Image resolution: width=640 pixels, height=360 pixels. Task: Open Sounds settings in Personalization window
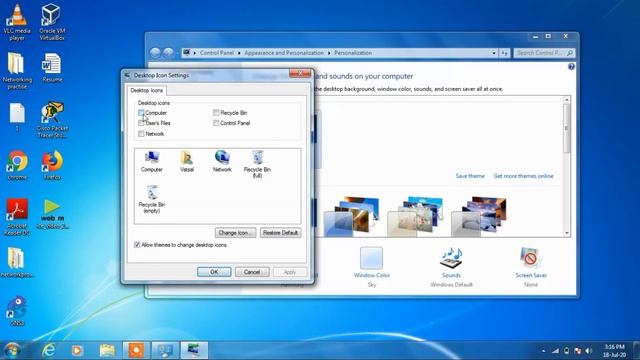click(x=451, y=267)
